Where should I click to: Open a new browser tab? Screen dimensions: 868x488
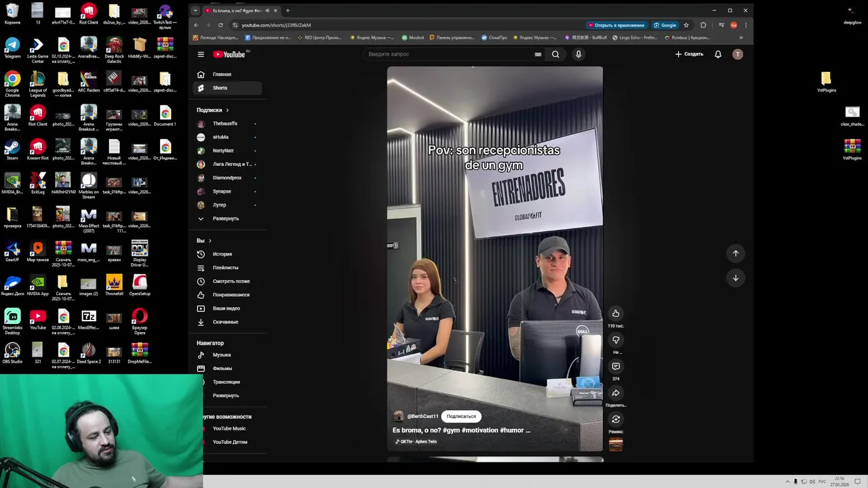(x=288, y=10)
